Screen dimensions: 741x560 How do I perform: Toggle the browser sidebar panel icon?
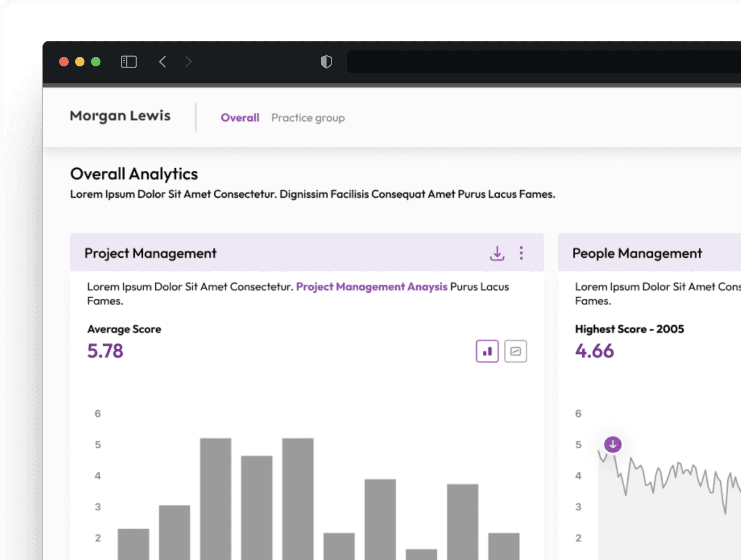point(129,62)
